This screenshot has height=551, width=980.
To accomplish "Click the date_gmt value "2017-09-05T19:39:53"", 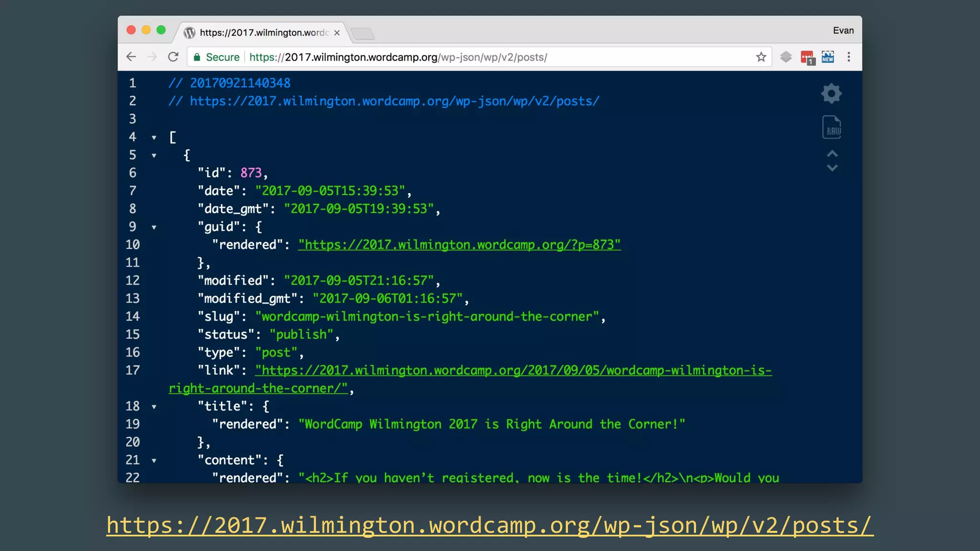I will tap(359, 209).
